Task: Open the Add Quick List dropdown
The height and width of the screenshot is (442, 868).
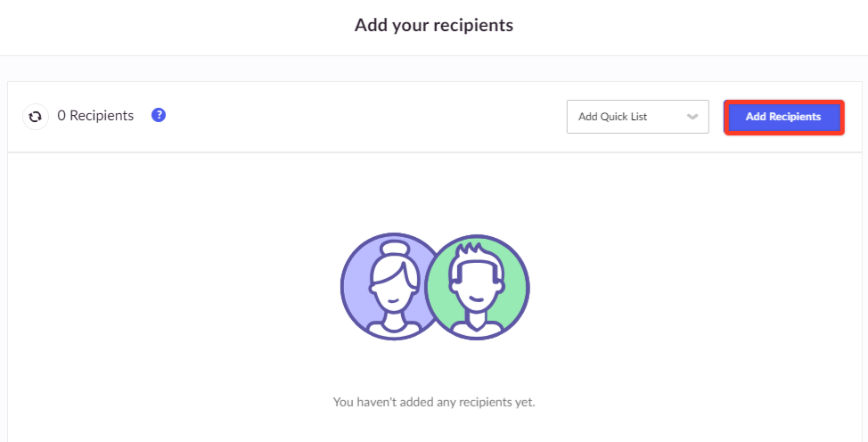Action: tap(638, 117)
